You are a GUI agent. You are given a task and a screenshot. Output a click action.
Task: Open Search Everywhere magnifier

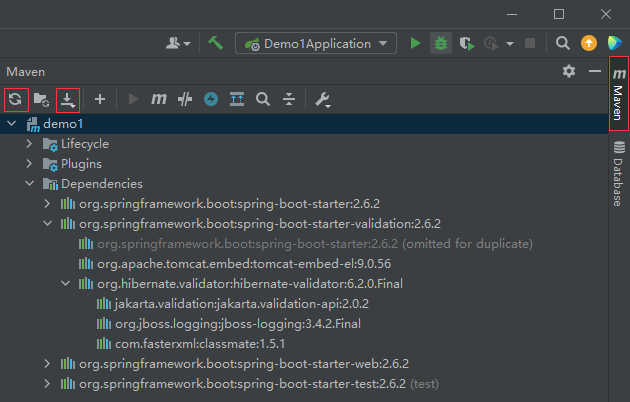pos(562,43)
